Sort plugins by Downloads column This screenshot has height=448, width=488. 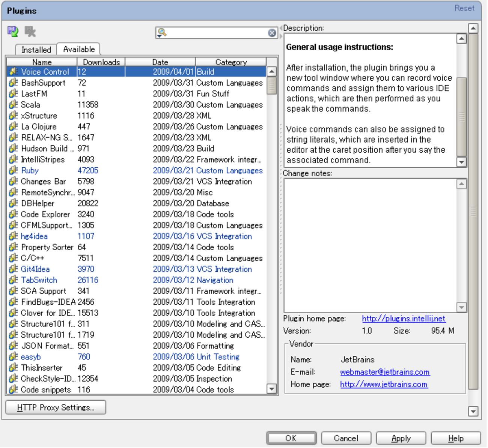point(101,62)
